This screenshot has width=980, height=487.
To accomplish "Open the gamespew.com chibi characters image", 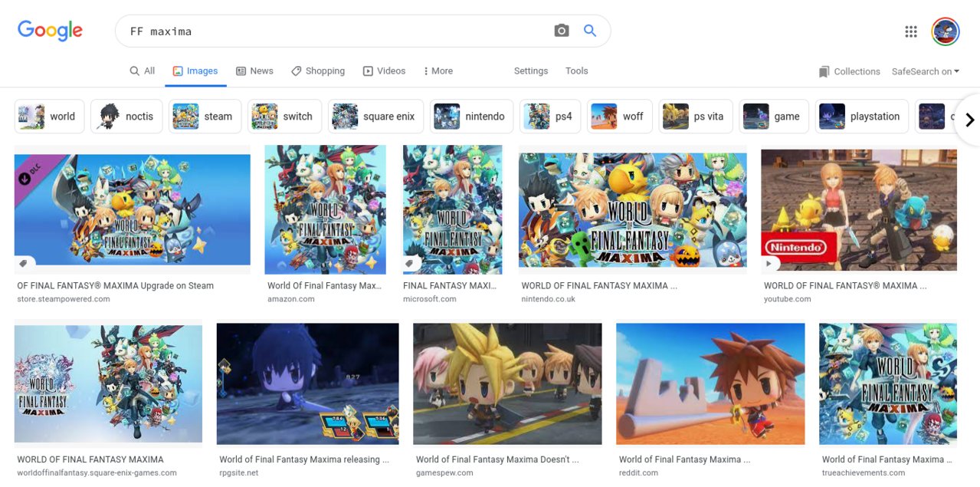I will [508, 383].
